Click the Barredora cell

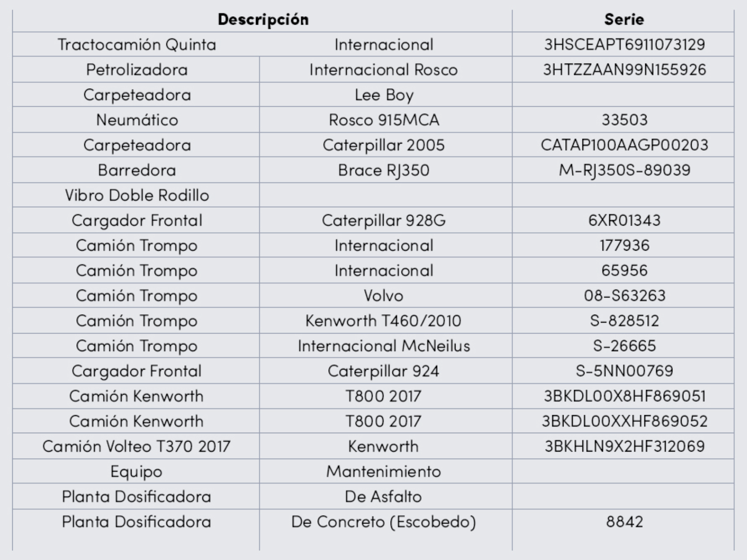(136, 170)
